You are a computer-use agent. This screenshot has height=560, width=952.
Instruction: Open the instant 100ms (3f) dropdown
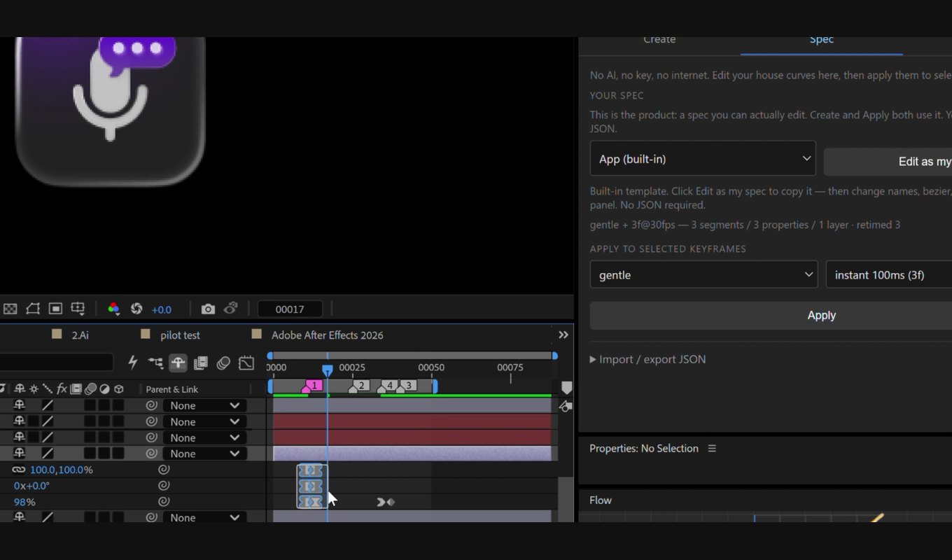pyautogui.click(x=889, y=274)
